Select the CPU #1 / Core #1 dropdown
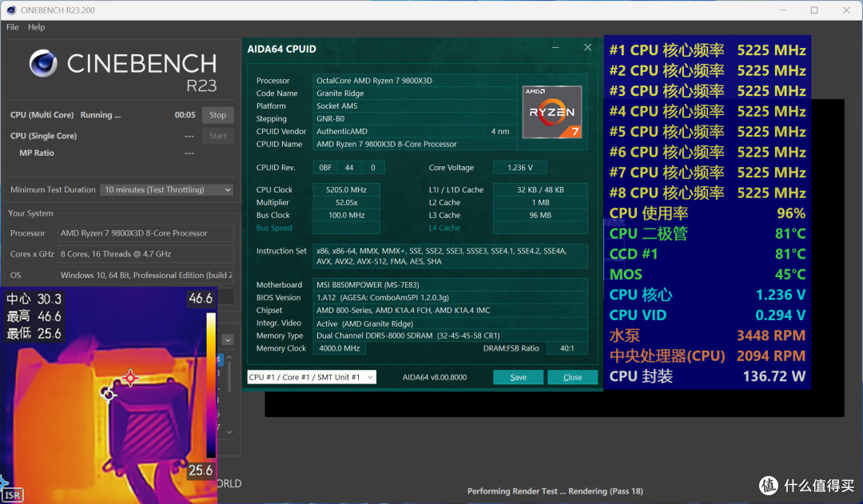This screenshot has width=863, height=504. 312,377
